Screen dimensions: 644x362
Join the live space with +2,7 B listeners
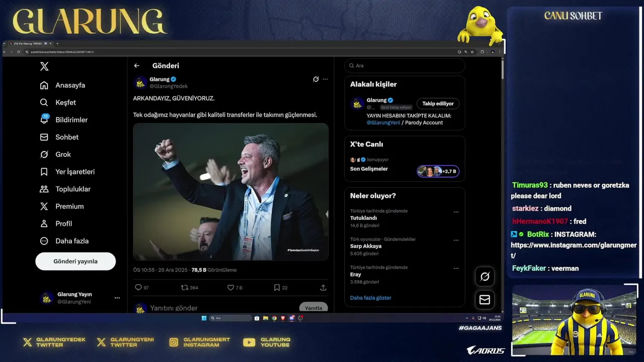click(x=438, y=171)
